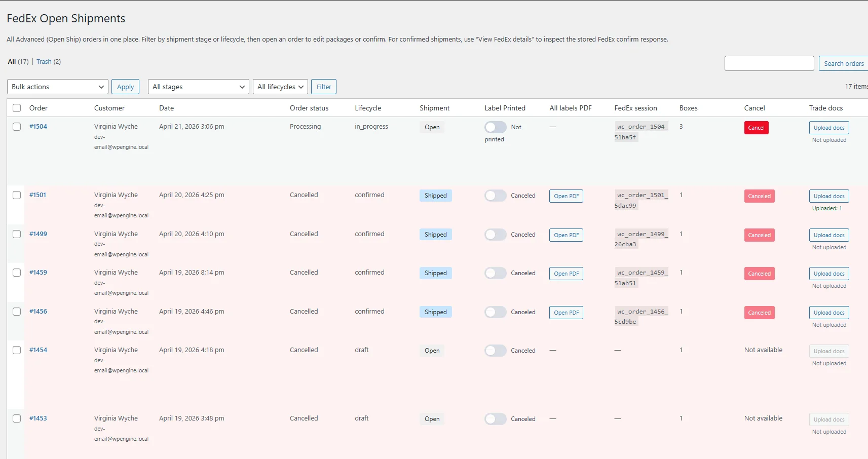Open the All stages dropdown
The height and width of the screenshot is (459, 868).
tap(199, 87)
